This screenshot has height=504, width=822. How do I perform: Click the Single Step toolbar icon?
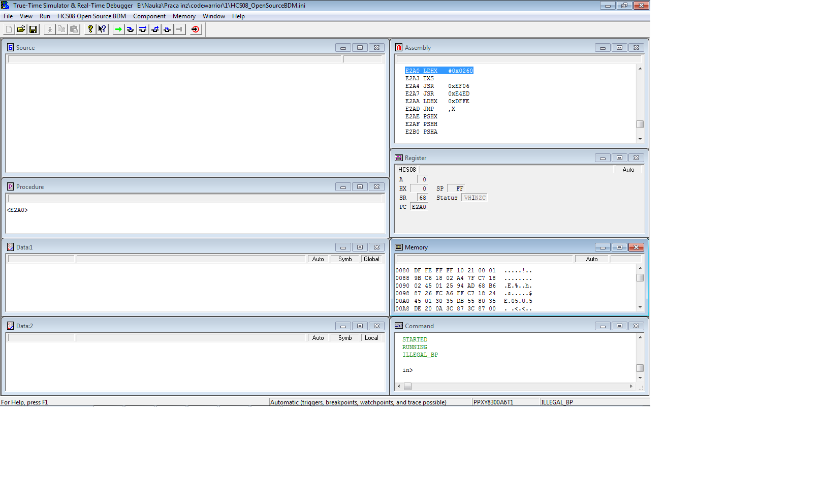click(x=131, y=29)
